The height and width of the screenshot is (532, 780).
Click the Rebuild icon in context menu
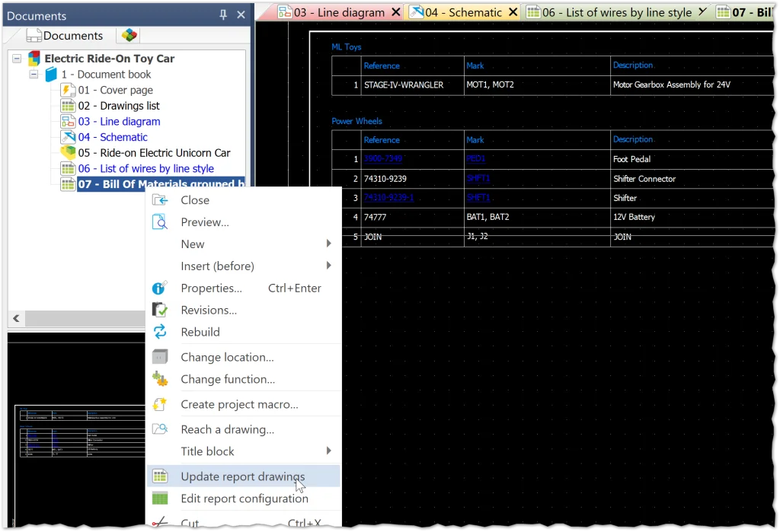tap(160, 332)
